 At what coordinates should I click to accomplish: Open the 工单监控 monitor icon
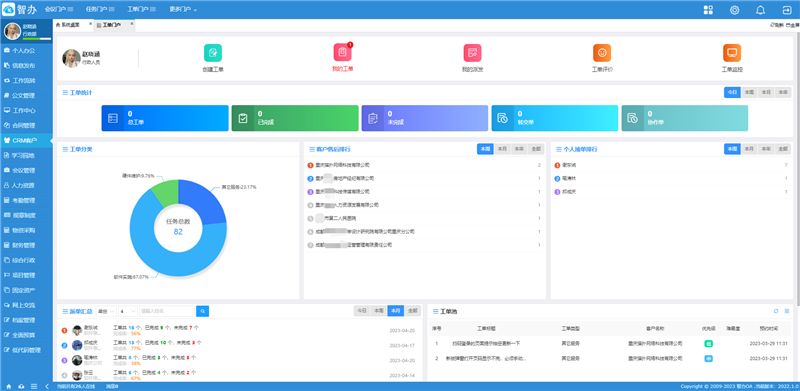(x=732, y=53)
